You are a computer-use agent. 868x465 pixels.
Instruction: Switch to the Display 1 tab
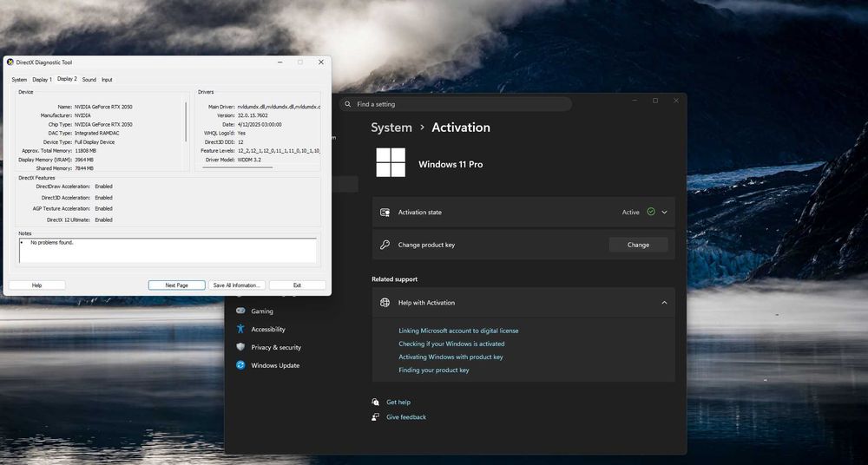tap(42, 80)
